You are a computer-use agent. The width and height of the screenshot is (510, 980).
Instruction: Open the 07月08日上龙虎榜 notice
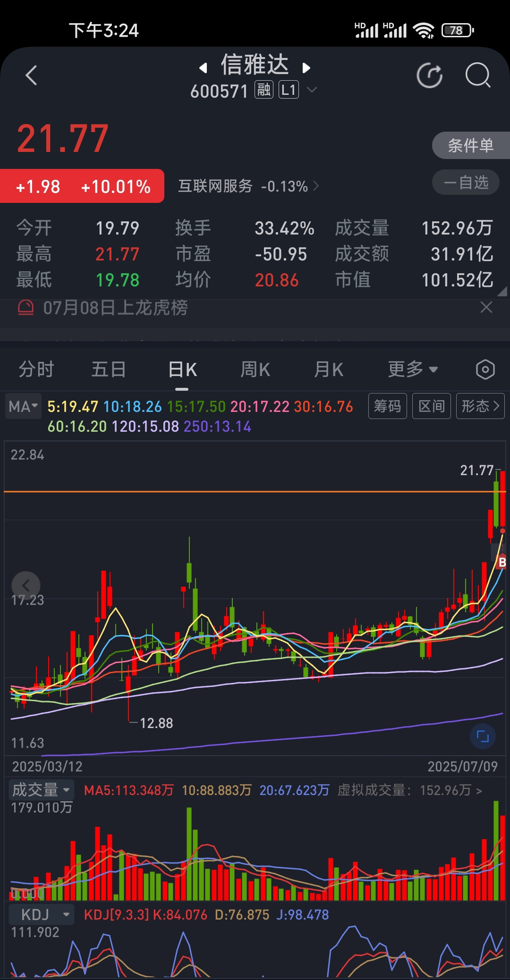[x=115, y=308]
